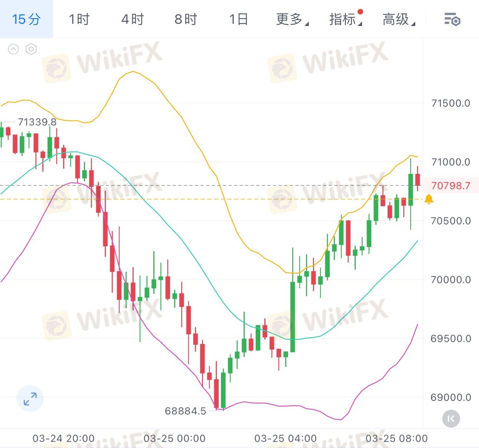Collapse the indicator legend with the circled chevron

coord(13,49)
